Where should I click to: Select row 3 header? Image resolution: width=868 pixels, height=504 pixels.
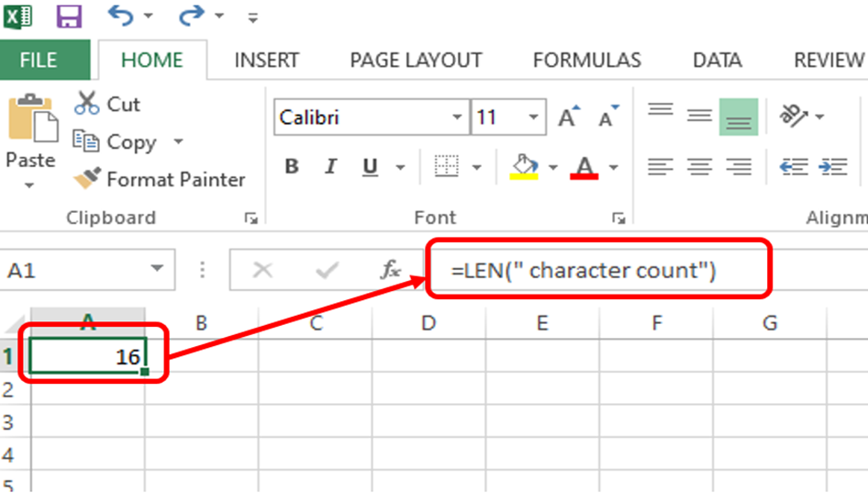tap(15, 422)
